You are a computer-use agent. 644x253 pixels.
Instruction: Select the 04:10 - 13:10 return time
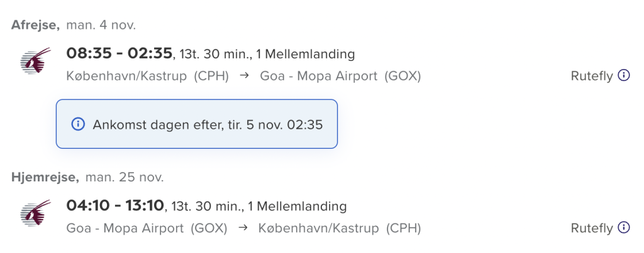pyautogui.click(x=115, y=205)
